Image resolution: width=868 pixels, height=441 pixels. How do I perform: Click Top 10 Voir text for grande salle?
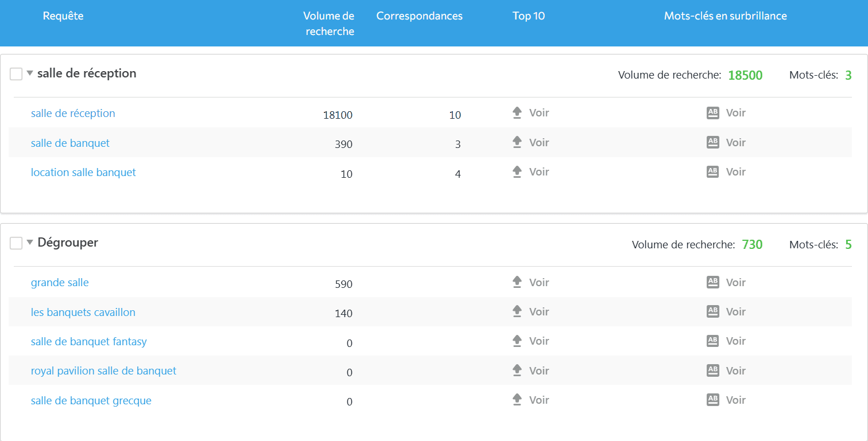pos(539,282)
